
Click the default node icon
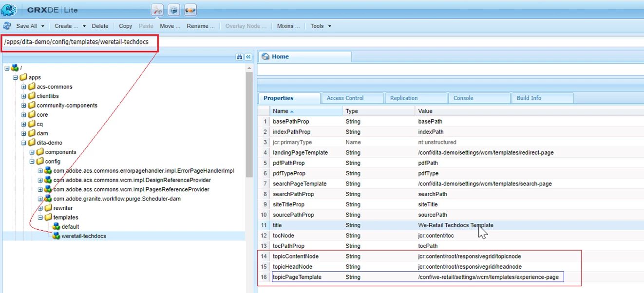(57, 226)
